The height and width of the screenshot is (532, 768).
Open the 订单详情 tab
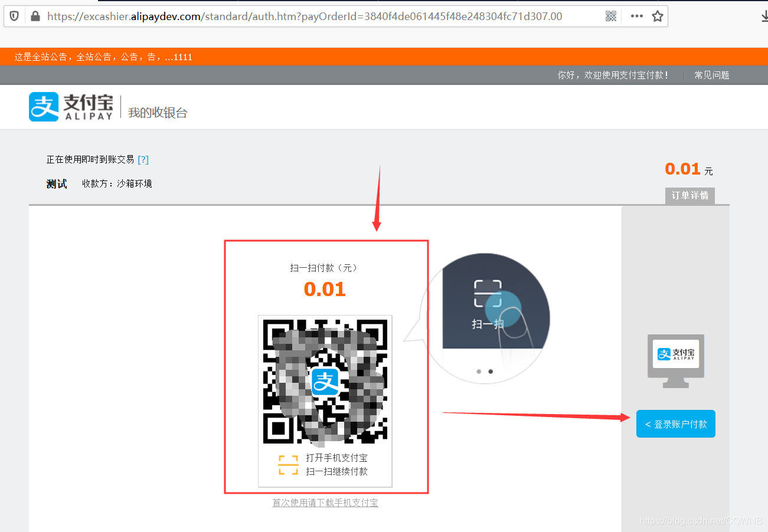pyautogui.click(x=690, y=196)
